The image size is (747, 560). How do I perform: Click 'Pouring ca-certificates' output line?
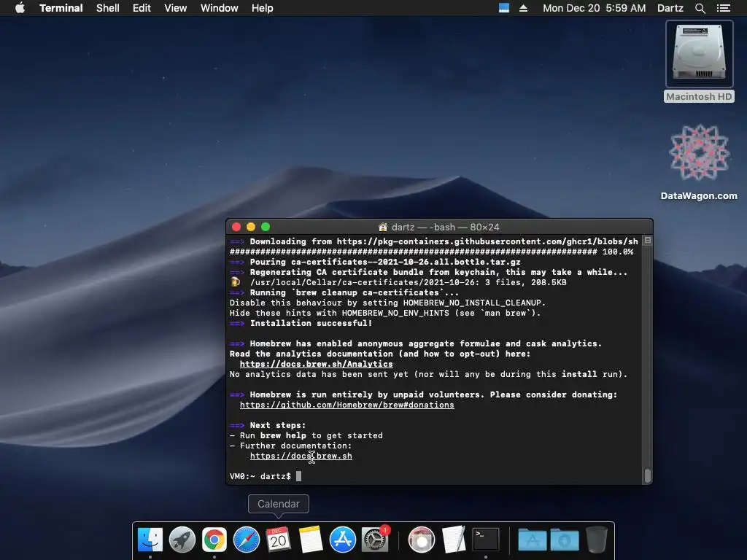[x=375, y=262]
